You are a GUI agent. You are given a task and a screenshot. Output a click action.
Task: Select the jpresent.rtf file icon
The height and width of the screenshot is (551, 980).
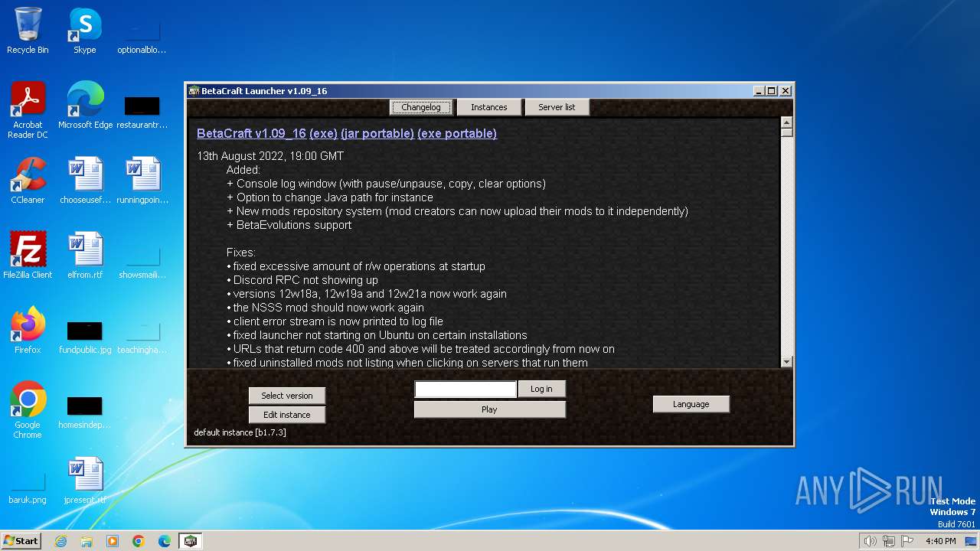click(85, 481)
